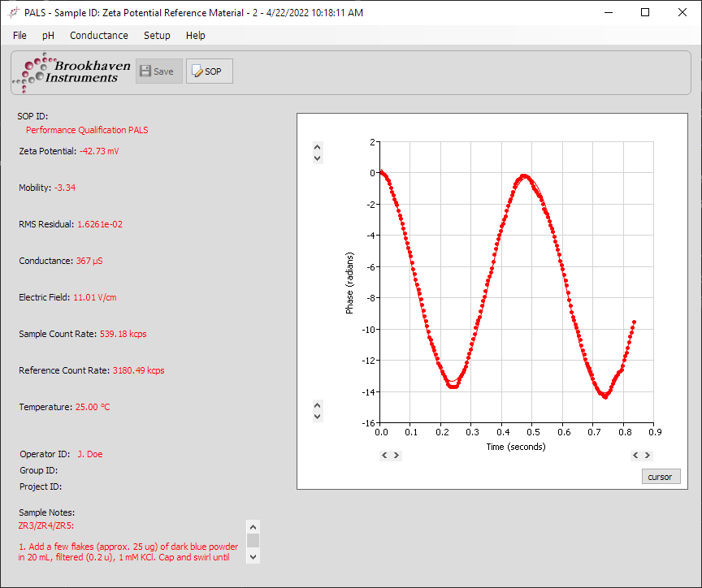Image resolution: width=702 pixels, height=588 pixels.
Task: Click the up arrow at top of Phase axis
Action: [318, 148]
